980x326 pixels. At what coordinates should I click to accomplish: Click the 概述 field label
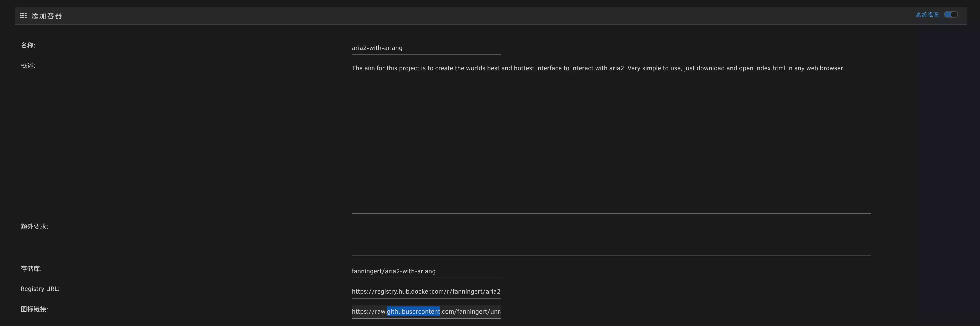(28, 66)
